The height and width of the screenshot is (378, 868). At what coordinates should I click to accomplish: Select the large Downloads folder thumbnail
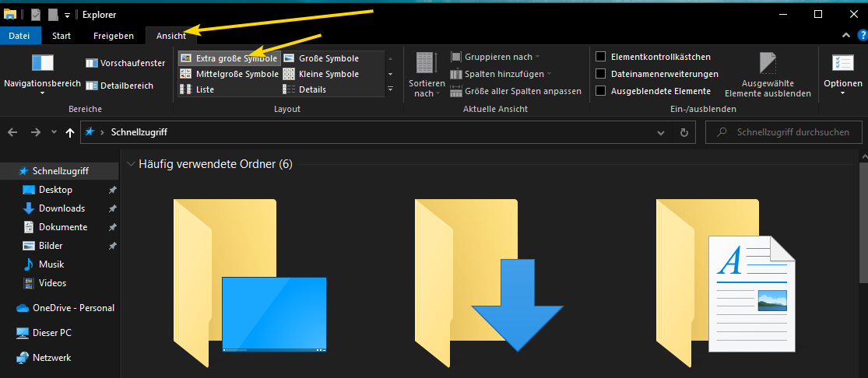coord(490,282)
